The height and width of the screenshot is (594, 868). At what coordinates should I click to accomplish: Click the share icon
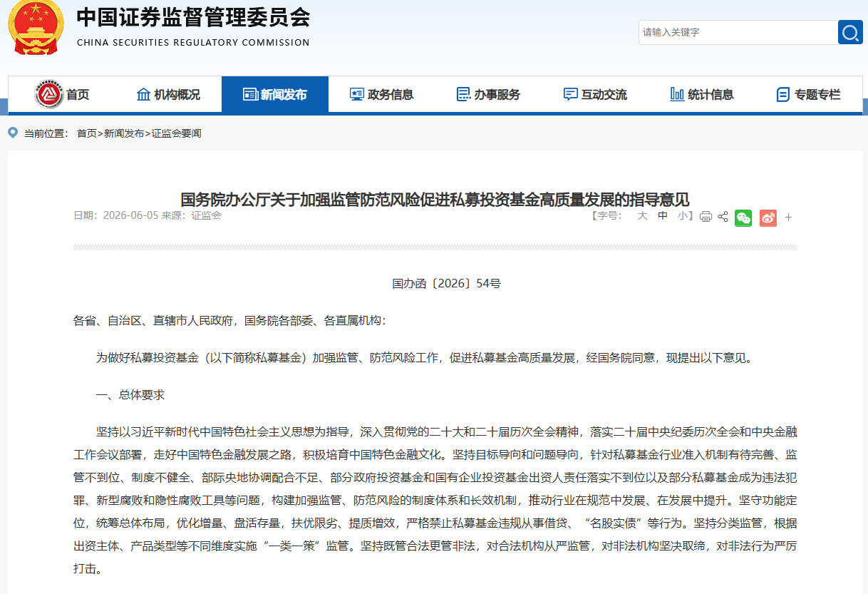[x=723, y=217]
